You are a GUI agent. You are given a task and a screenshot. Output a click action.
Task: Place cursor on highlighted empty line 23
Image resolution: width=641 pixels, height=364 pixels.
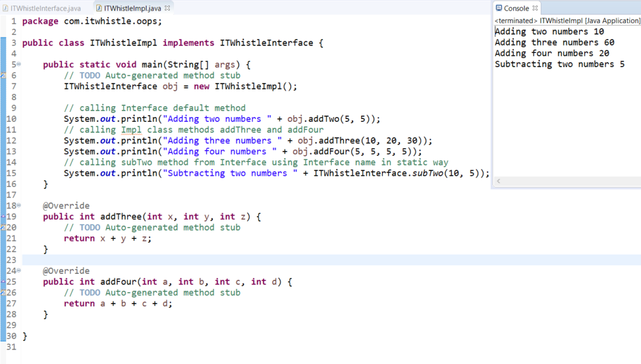pos(250,260)
